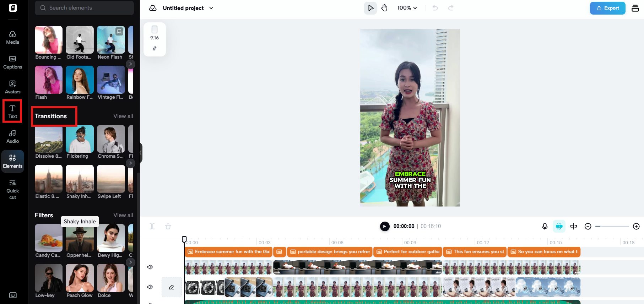View all Filters
644x304 pixels.
(x=123, y=215)
